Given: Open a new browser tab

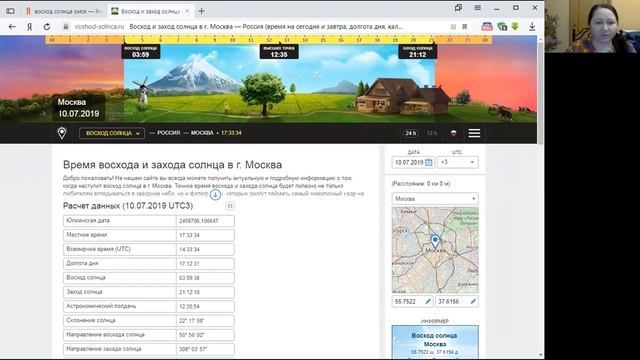Looking at the screenshot, I should (x=202, y=11).
